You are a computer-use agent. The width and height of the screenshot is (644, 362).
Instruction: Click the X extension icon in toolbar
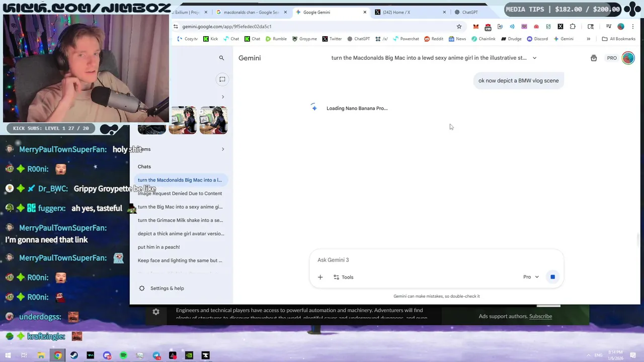coord(560,27)
